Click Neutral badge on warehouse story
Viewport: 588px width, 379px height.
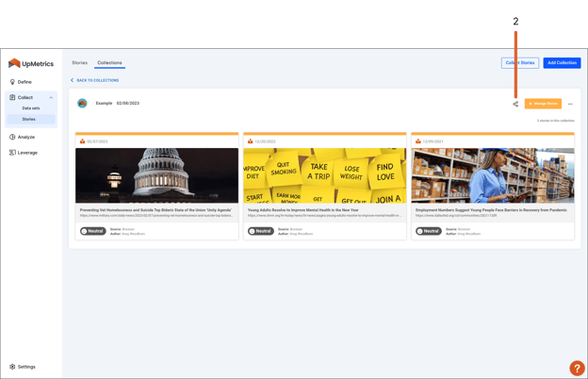[429, 231]
